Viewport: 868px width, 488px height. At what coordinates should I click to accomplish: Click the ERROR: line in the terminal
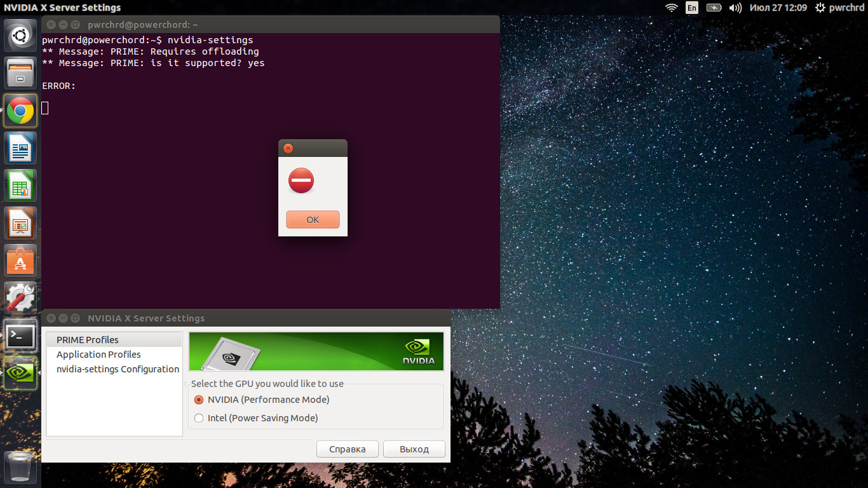coord(58,86)
